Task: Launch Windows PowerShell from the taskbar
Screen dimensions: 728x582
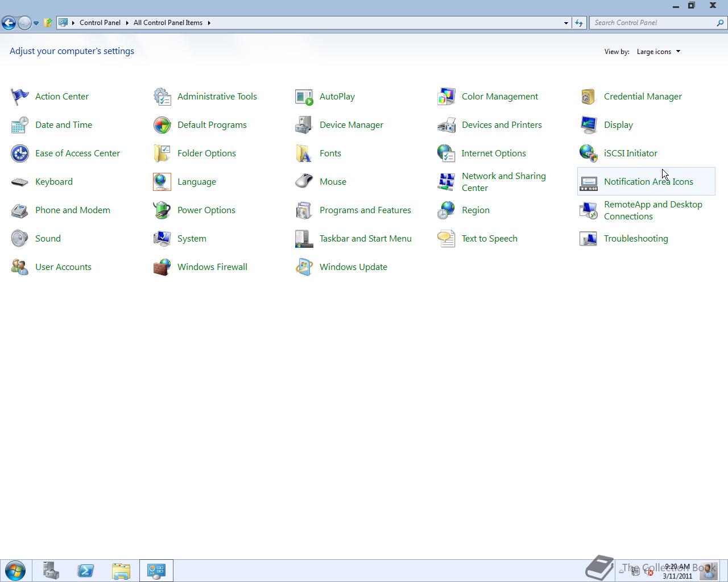Action: (x=86, y=571)
